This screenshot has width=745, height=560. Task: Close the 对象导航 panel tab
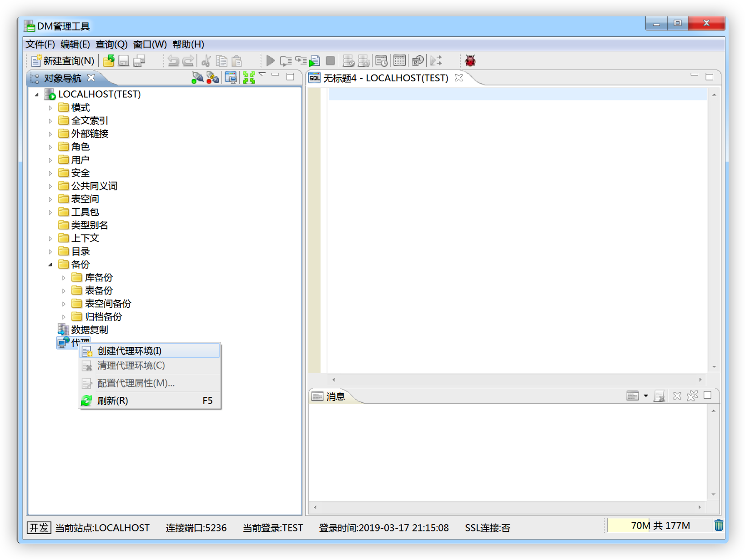pos(91,78)
